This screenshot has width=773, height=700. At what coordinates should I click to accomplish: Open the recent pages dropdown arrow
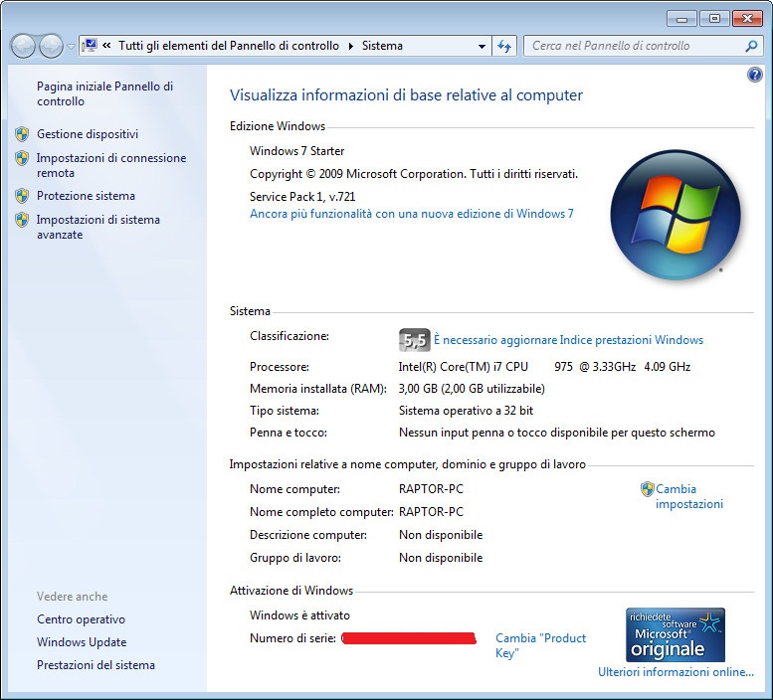pyautogui.click(x=71, y=47)
